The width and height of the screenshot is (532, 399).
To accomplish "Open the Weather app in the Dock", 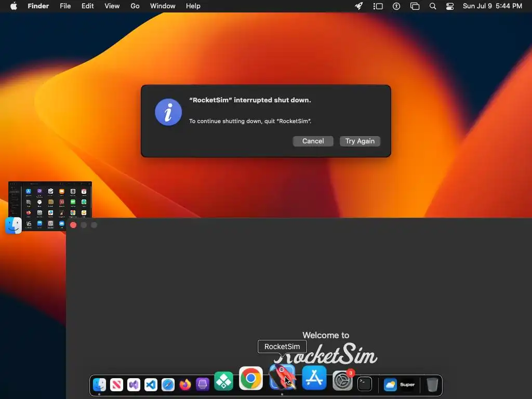I will tap(390, 385).
